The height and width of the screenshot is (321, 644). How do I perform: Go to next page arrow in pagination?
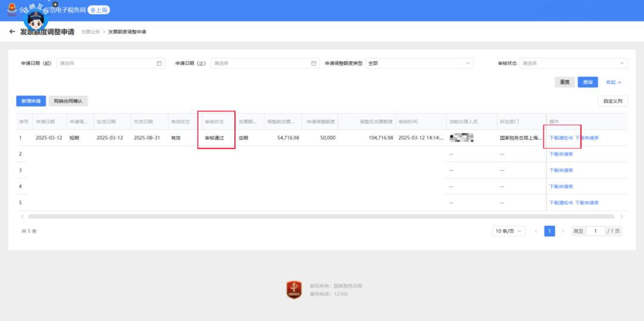(x=563, y=231)
